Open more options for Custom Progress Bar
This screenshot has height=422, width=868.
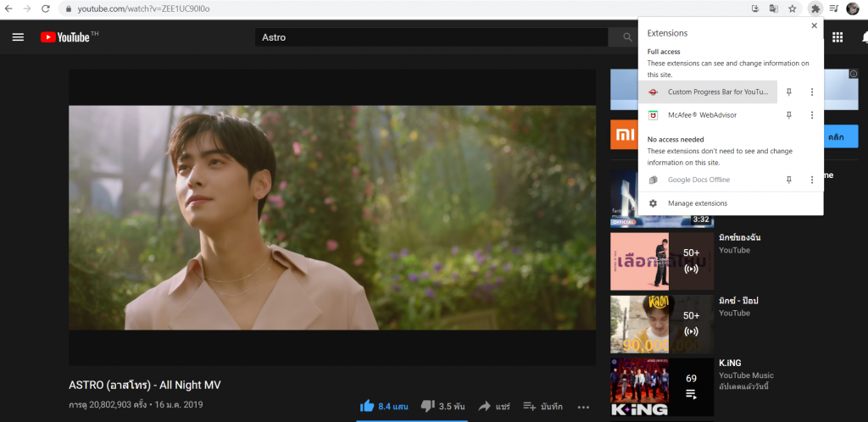click(812, 92)
